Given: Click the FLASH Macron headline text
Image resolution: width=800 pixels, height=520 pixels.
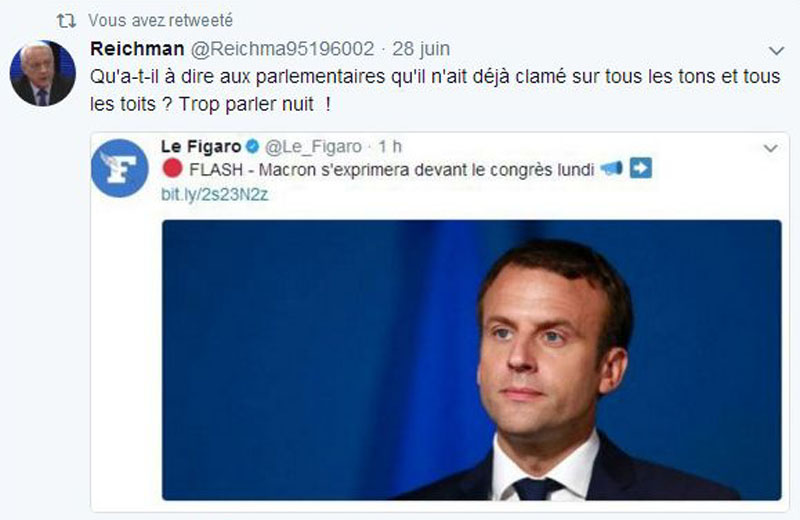Looking at the screenshot, I should 392,169.
